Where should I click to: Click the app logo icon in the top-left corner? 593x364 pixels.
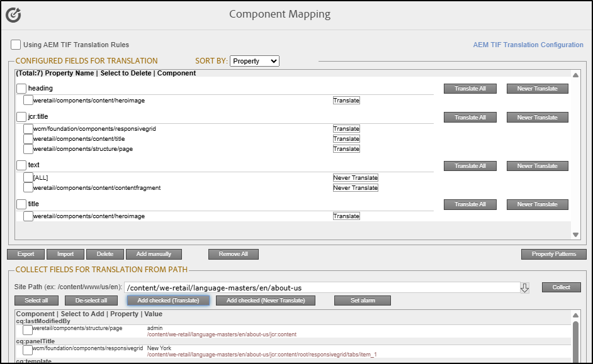(x=13, y=14)
